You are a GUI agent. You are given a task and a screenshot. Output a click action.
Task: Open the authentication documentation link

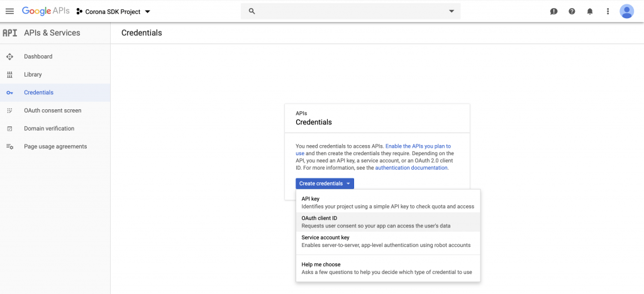[411, 168]
